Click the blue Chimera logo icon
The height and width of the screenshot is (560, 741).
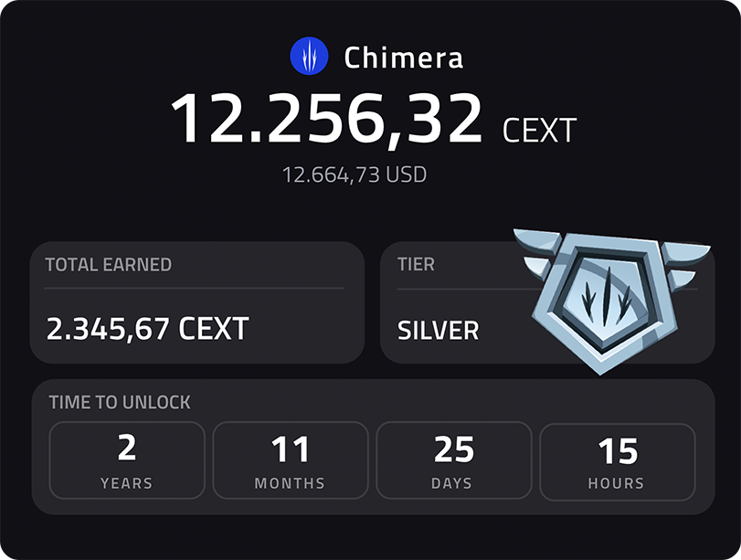click(x=309, y=57)
